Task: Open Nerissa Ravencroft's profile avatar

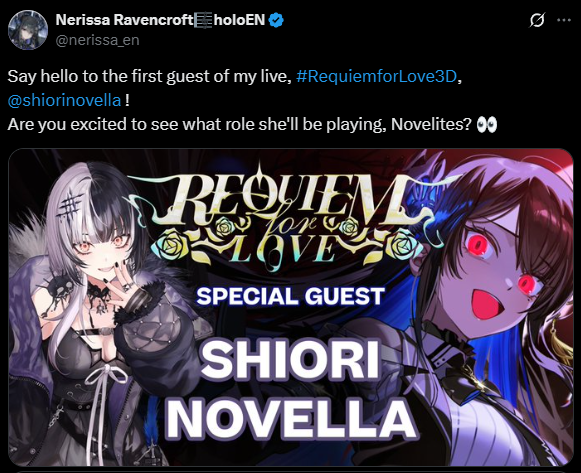Action: (28, 30)
